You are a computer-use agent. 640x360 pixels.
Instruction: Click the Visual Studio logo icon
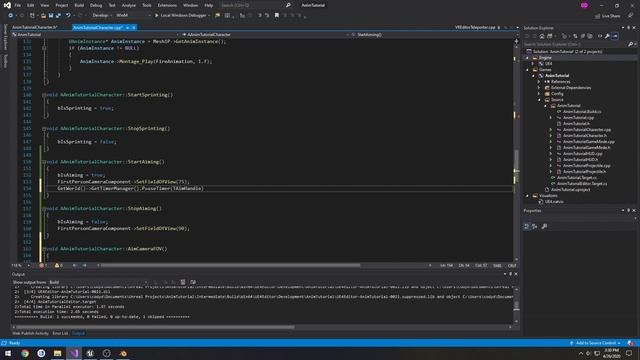[x=7, y=5]
